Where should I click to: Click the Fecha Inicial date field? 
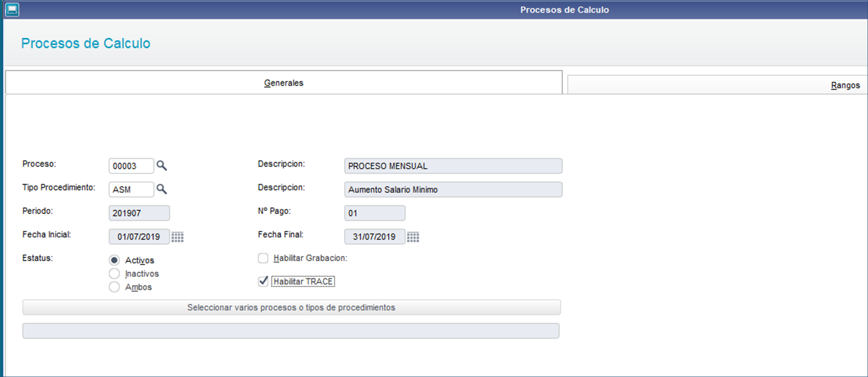click(139, 237)
